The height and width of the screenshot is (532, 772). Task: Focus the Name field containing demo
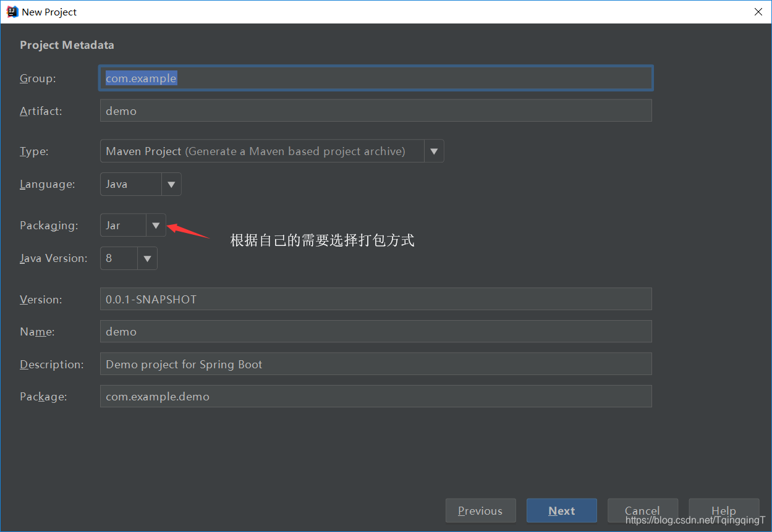(376, 331)
